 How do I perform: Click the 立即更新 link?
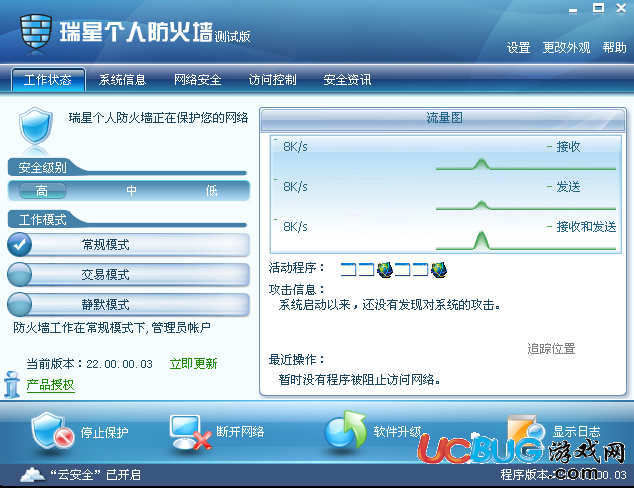[193, 364]
